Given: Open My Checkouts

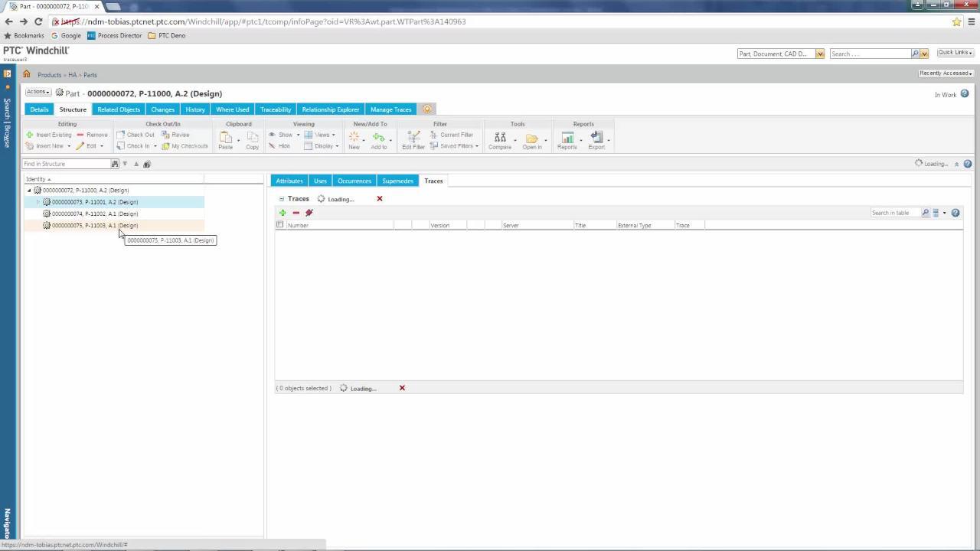Looking at the screenshot, I should pyautogui.click(x=185, y=146).
